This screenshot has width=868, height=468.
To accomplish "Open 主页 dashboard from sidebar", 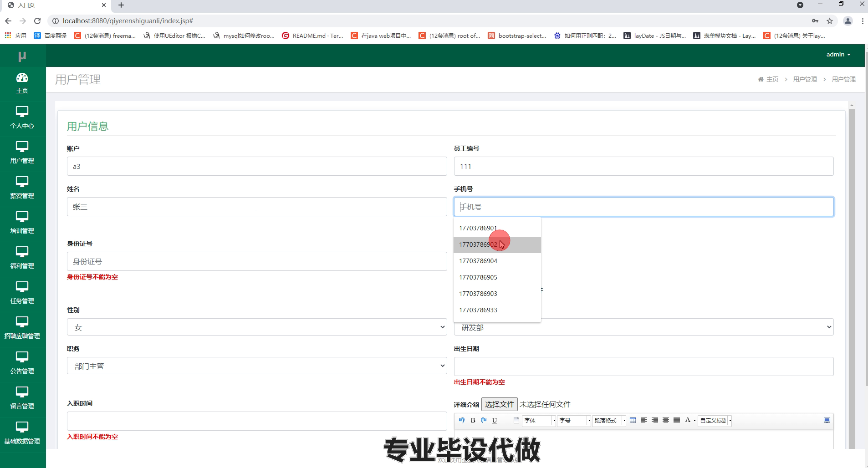I will pos(22,83).
